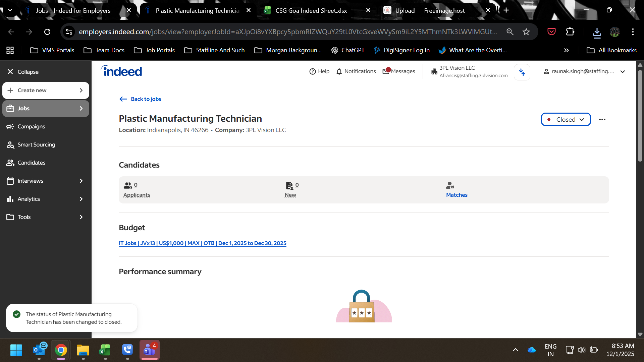Open the Closed job status dropdown
The width and height of the screenshot is (644, 362).
566,120
